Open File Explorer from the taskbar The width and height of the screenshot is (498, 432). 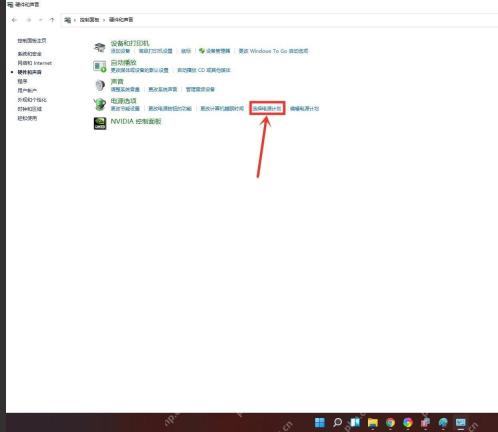(x=373, y=423)
